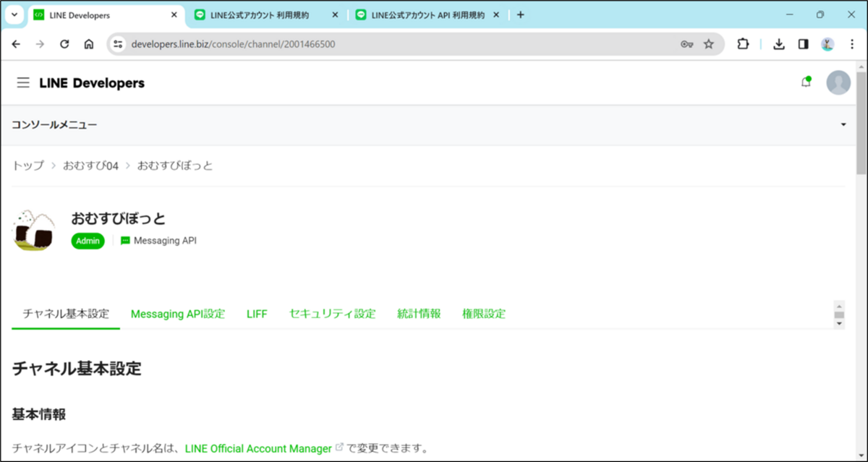Open the Messaging API設定 tab

(x=178, y=314)
